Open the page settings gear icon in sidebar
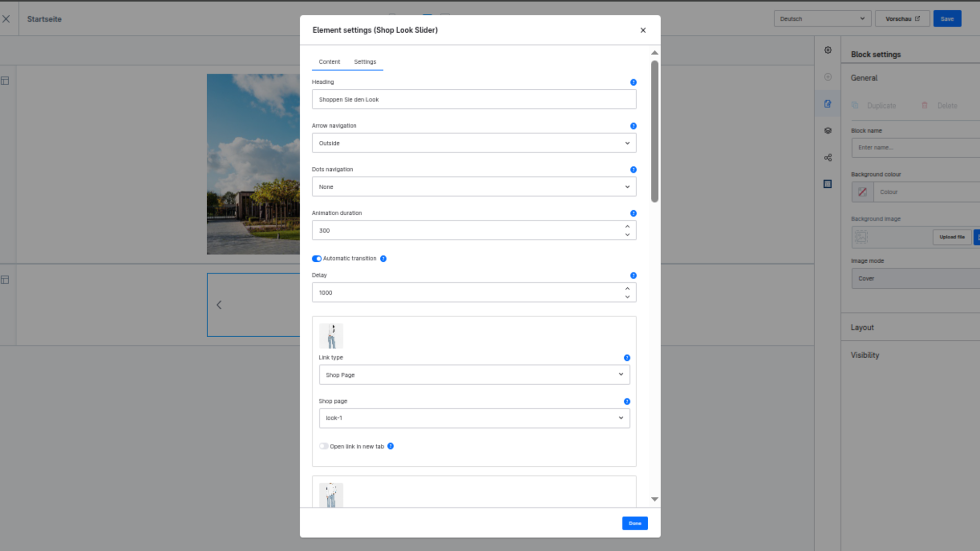The image size is (980, 551). pos(828,50)
